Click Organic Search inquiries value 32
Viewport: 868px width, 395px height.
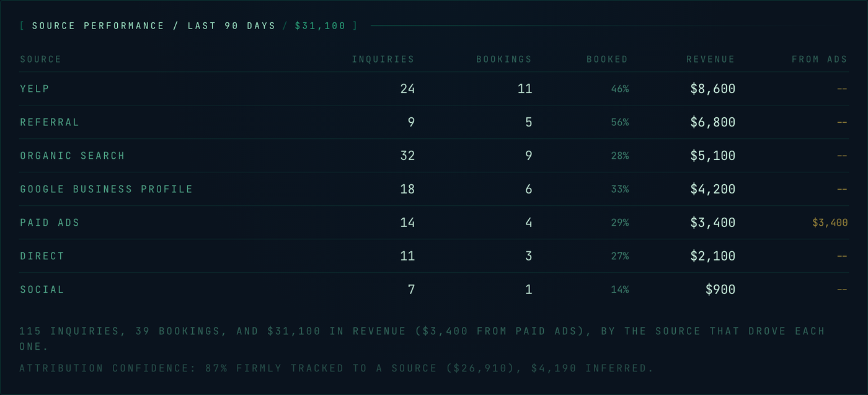407,156
